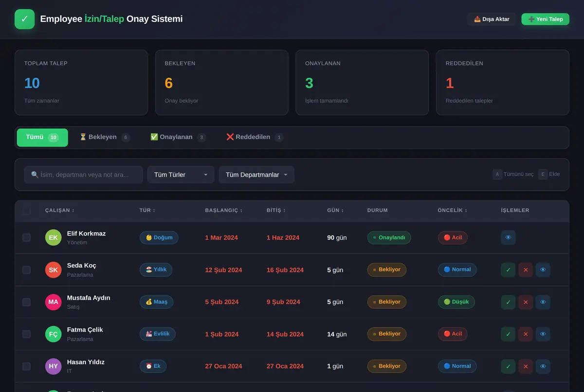The width and height of the screenshot is (584, 392).
Task: Reject Hasan Yıldız's request
Action: point(526,366)
